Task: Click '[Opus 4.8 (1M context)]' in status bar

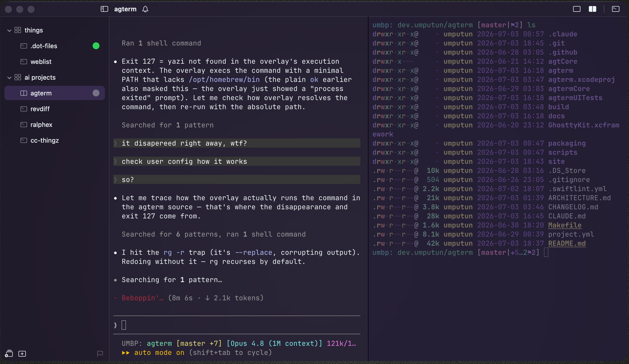Action: click(x=274, y=343)
